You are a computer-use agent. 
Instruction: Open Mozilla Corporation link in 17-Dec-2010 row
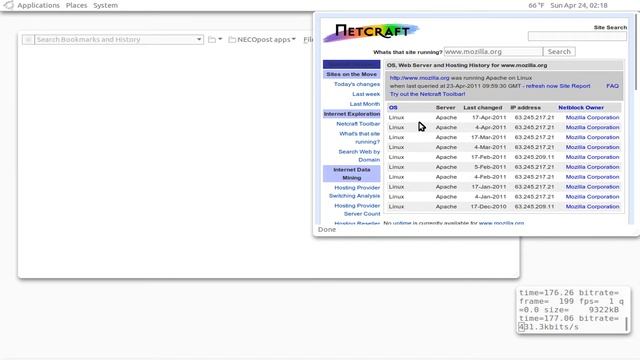click(592, 207)
